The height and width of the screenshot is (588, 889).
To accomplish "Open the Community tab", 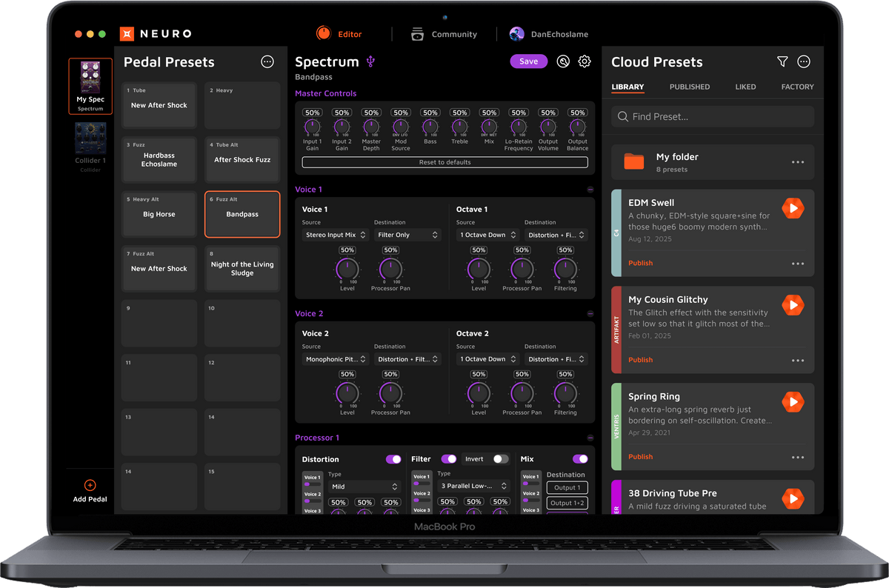I will [x=444, y=34].
